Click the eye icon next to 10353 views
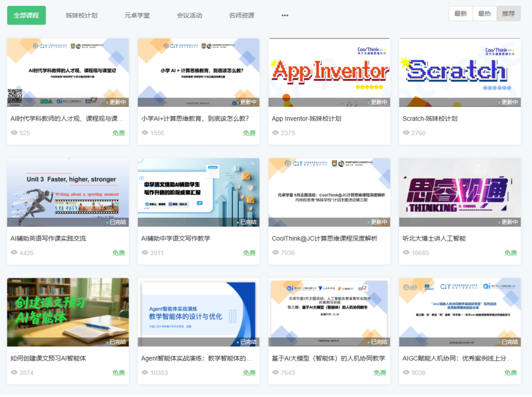This screenshot has width=532, height=397. click(x=145, y=373)
